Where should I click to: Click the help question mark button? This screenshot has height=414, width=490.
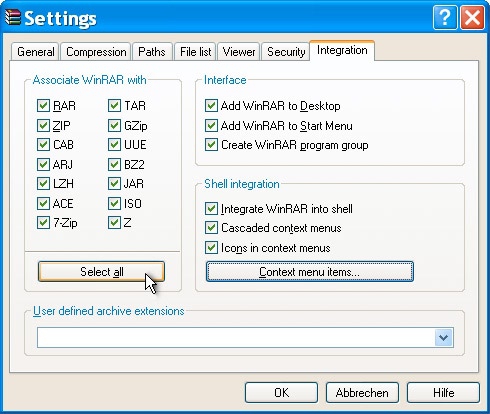pos(445,17)
